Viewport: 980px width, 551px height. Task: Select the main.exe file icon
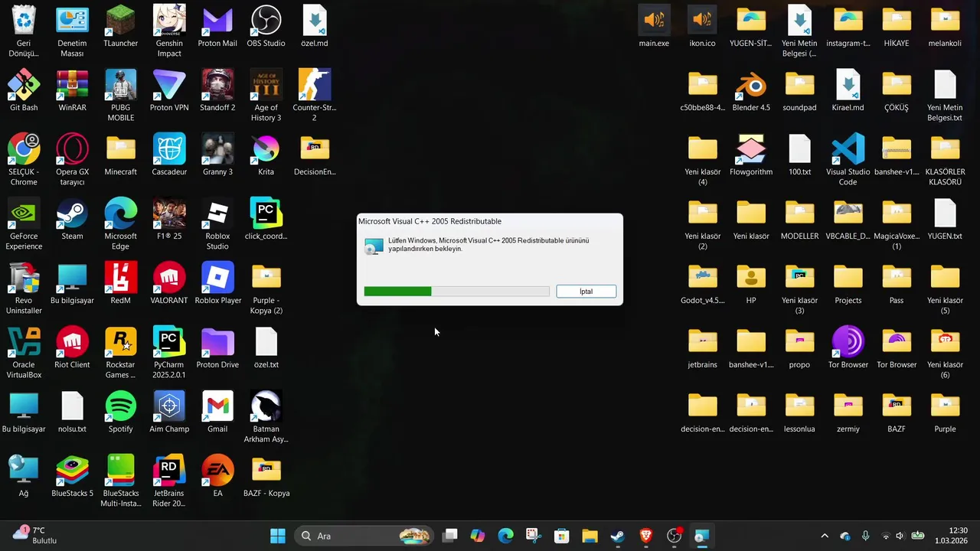654,26
